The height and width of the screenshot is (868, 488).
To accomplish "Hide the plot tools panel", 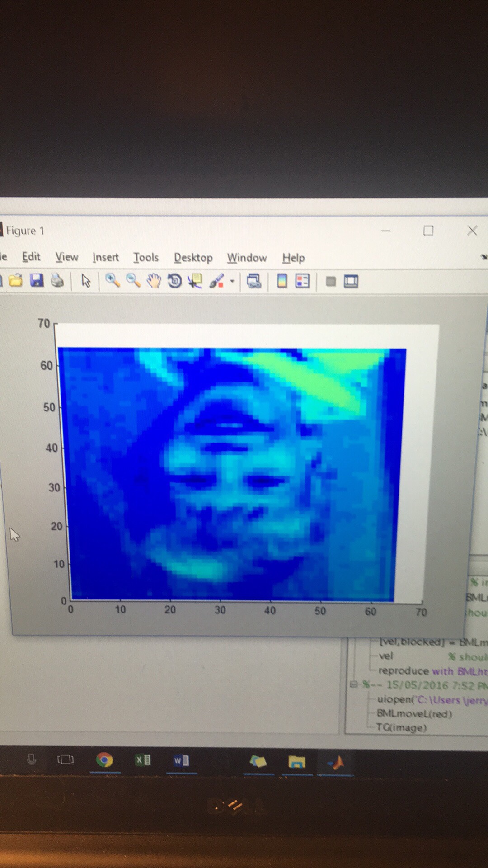I will (x=331, y=282).
